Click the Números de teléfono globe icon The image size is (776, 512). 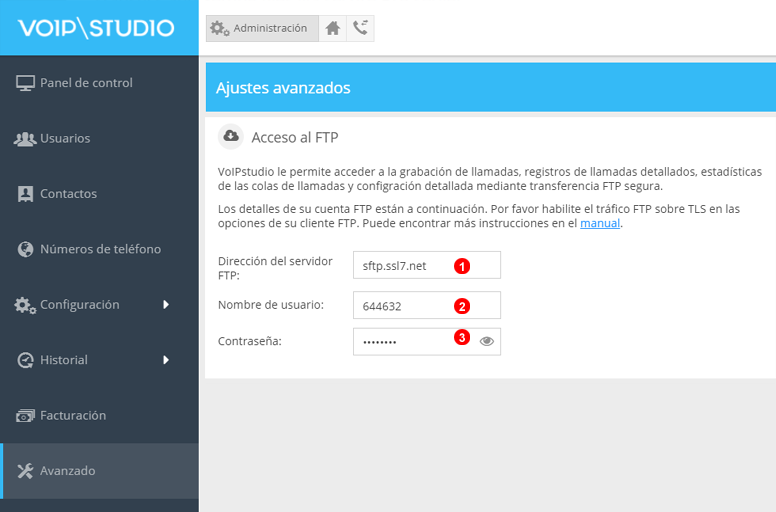pos(26,249)
